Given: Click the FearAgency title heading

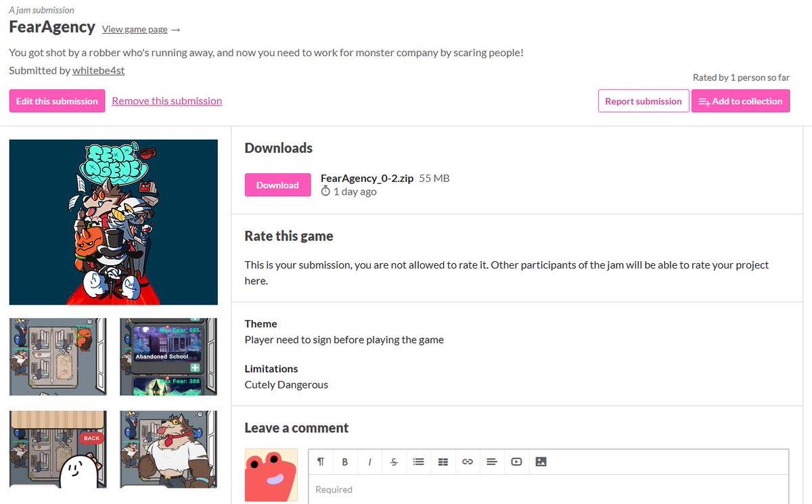Looking at the screenshot, I should click(x=52, y=27).
